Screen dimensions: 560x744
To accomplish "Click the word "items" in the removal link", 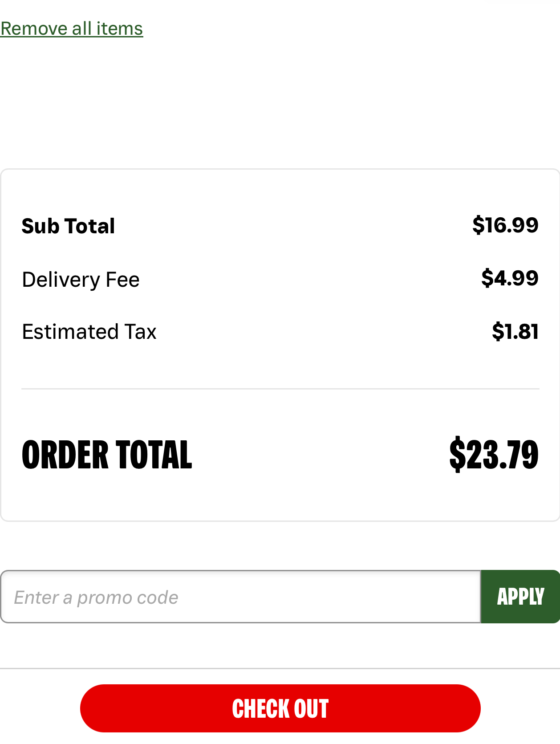I will (x=120, y=29).
